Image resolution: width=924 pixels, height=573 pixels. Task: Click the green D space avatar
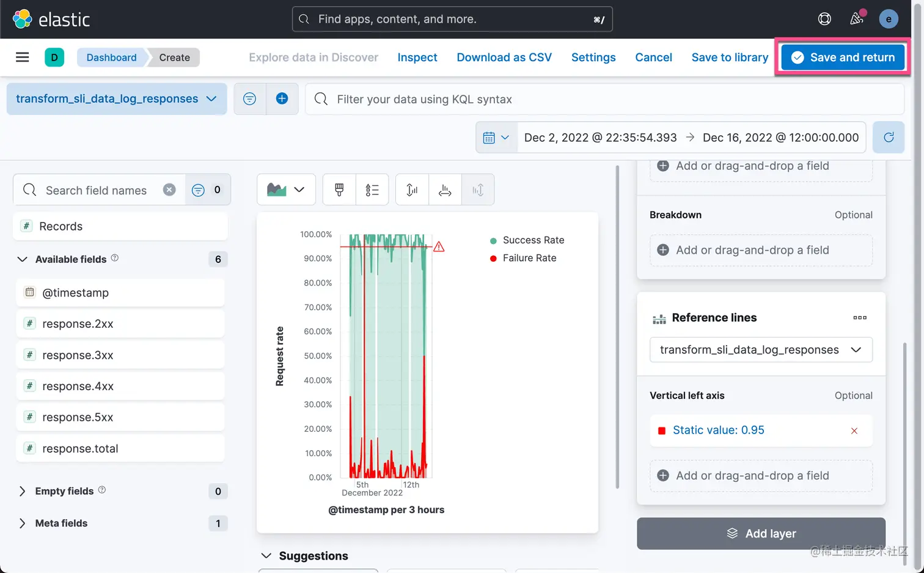(x=54, y=57)
